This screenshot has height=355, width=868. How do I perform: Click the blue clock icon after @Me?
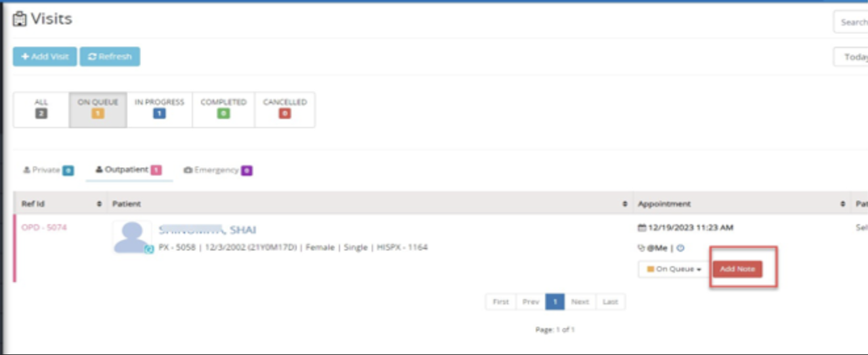[681, 248]
